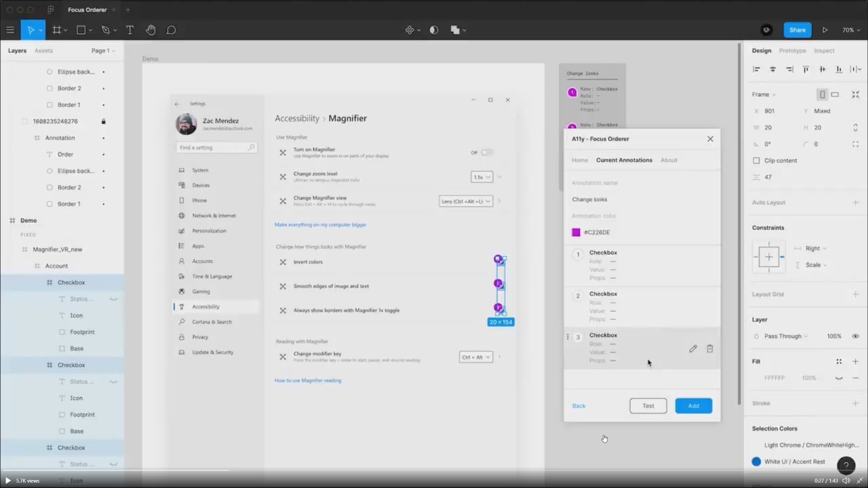Toggle Fill visibility eye icon
This screenshot has width=868, height=488.
(x=839, y=378)
